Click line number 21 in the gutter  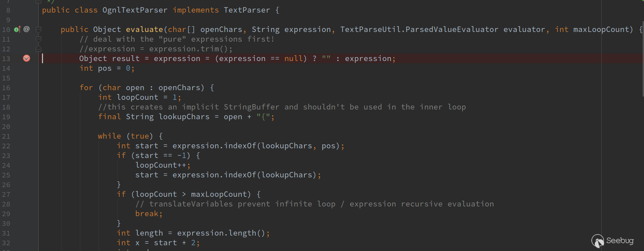6,136
